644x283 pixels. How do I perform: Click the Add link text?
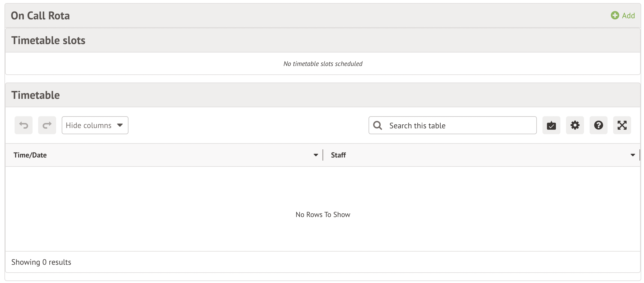(x=628, y=16)
